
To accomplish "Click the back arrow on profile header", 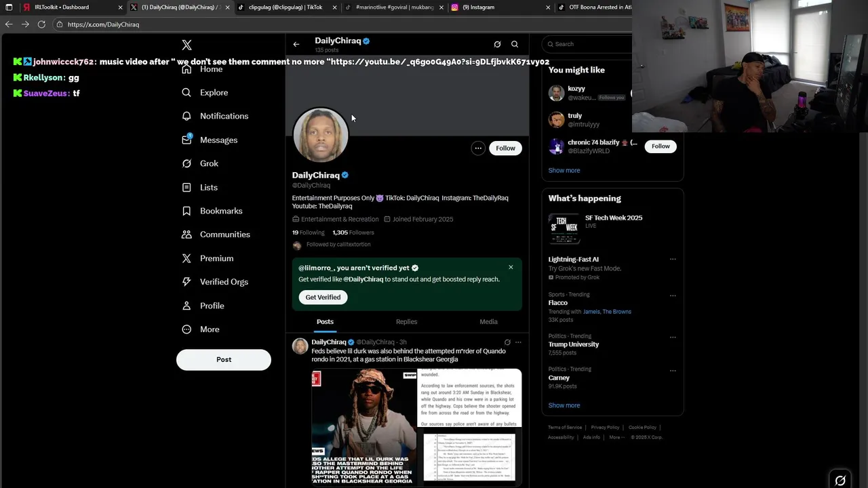I will tap(296, 44).
